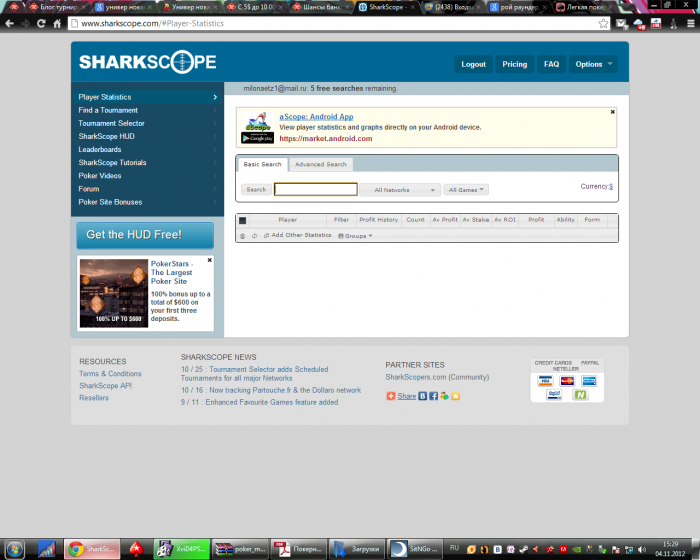700x560 pixels.
Task: Delete selected players with trash icon
Action: pyautogui.click(x=242, y=236)
